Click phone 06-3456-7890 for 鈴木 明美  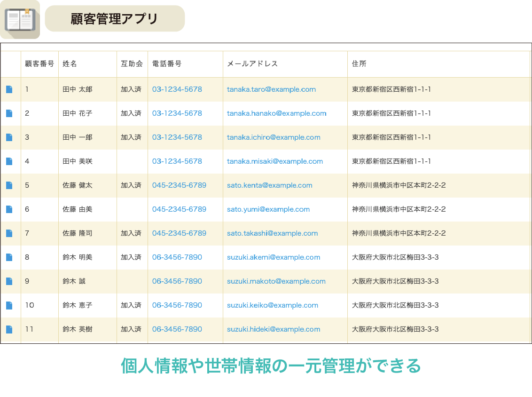point(177,257)
